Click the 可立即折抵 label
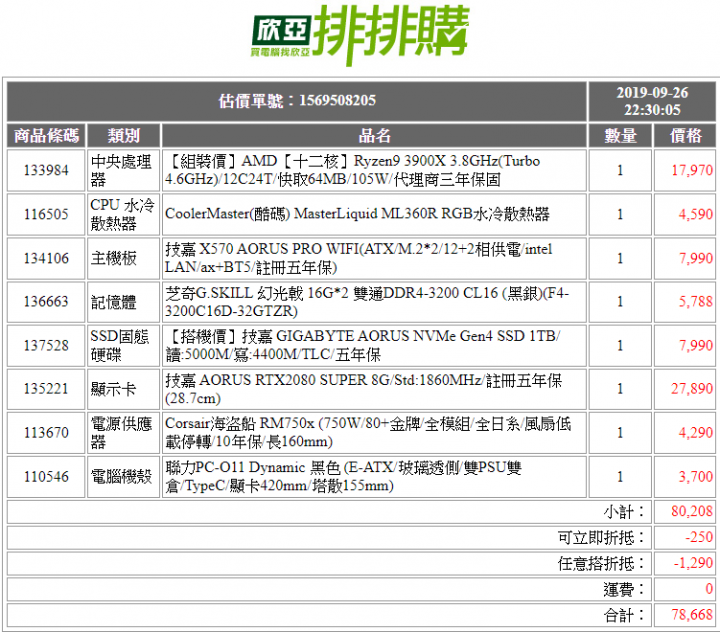720x632 pixels. (602, 537)
